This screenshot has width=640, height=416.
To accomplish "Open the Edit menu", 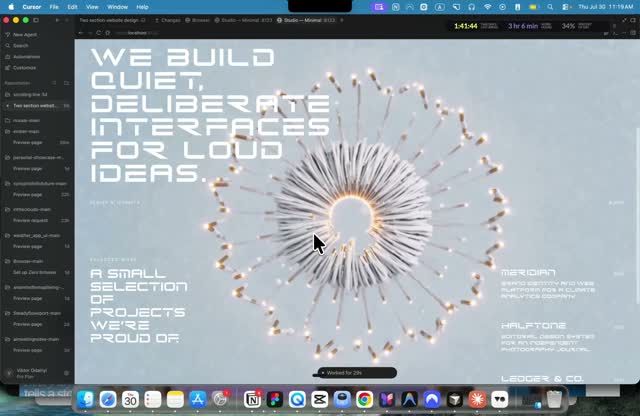I will click(x=72, y=7).
